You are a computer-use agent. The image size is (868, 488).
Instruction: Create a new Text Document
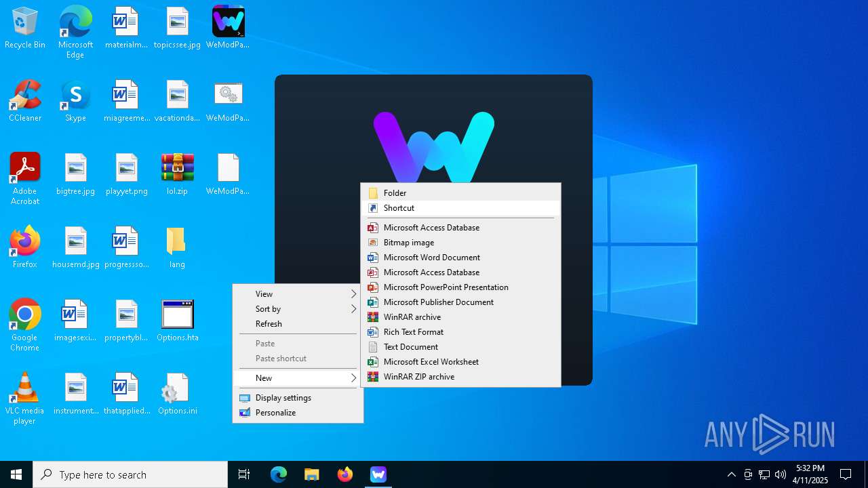pos(460,347)
